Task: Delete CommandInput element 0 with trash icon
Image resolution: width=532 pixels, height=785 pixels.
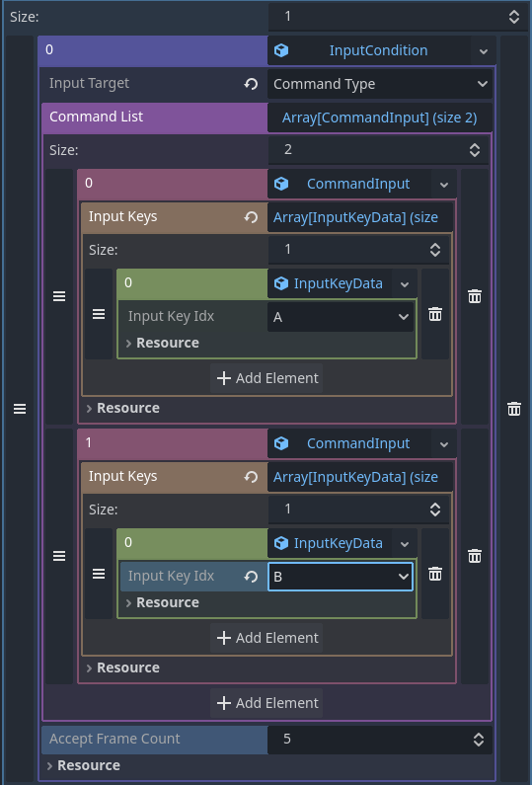Action: pos(475,296)
